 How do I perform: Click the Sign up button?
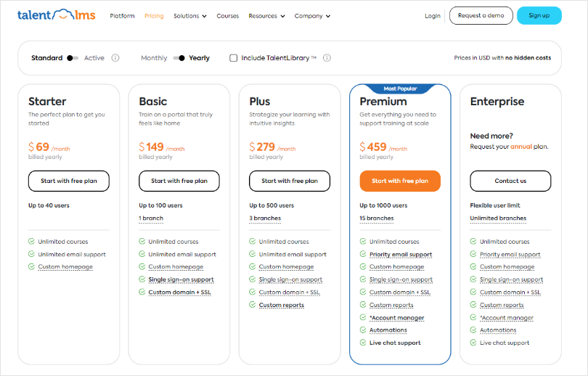[539, 16]
